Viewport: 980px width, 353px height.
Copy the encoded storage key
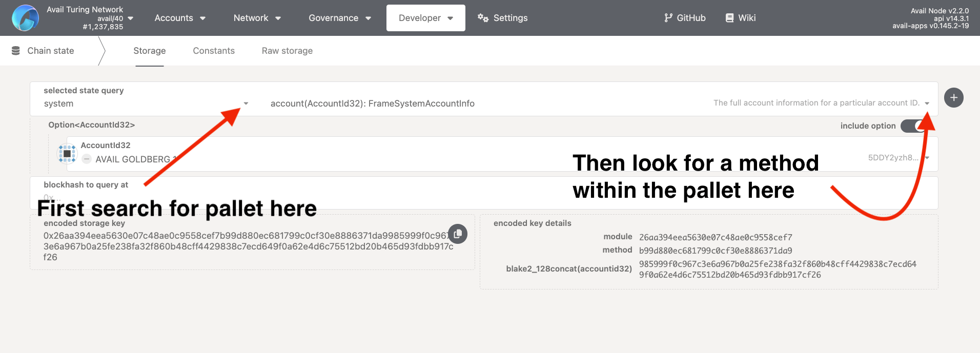457,234
